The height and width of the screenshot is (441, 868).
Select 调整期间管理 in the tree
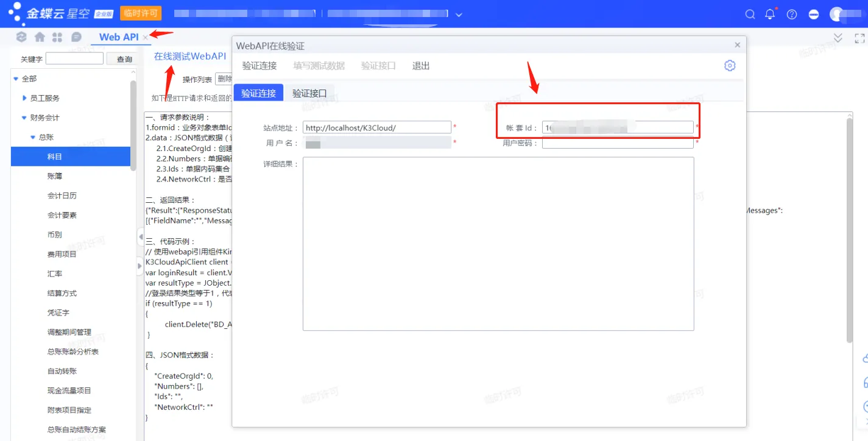click(70, 332)
